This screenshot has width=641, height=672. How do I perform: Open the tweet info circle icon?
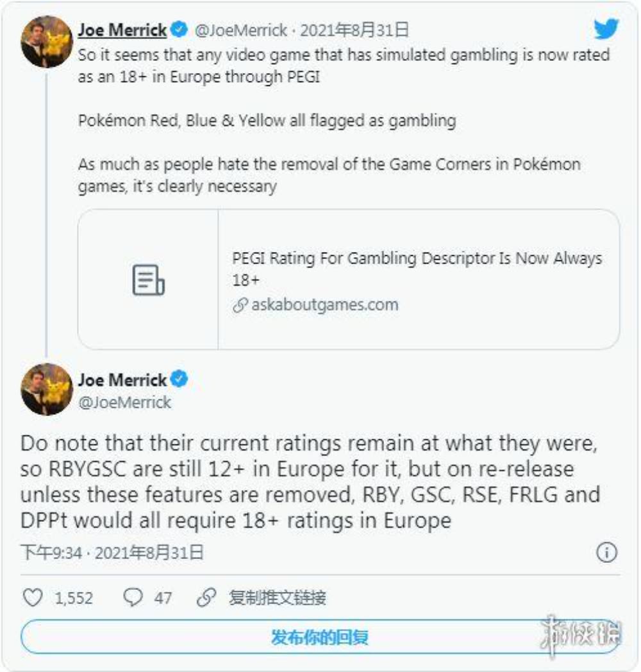(x=606, y=553)
